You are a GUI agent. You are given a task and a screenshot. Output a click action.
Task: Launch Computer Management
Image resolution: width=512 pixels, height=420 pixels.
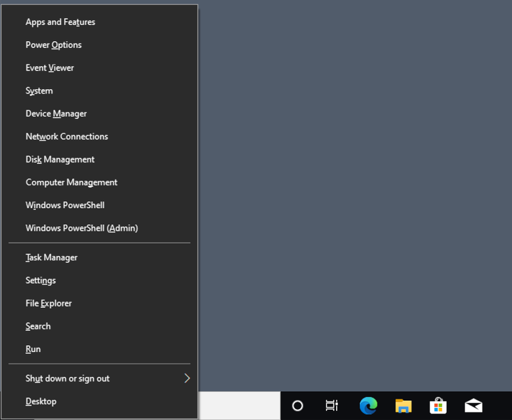coord(99,182)
